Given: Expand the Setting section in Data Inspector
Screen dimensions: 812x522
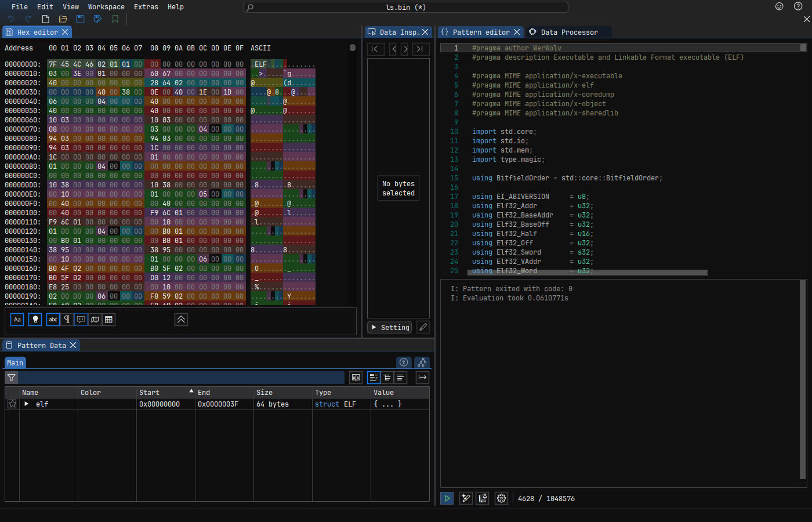Looking at the screenshot, I should 390,328.
